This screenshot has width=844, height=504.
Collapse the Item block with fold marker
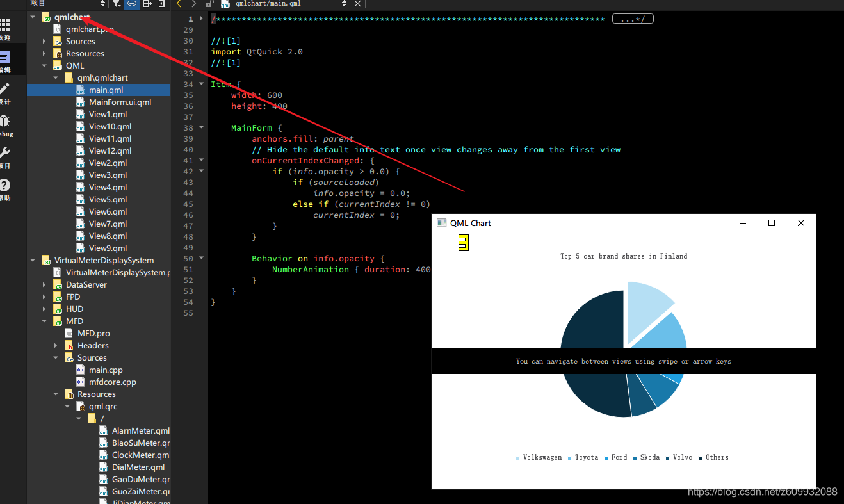201,83
